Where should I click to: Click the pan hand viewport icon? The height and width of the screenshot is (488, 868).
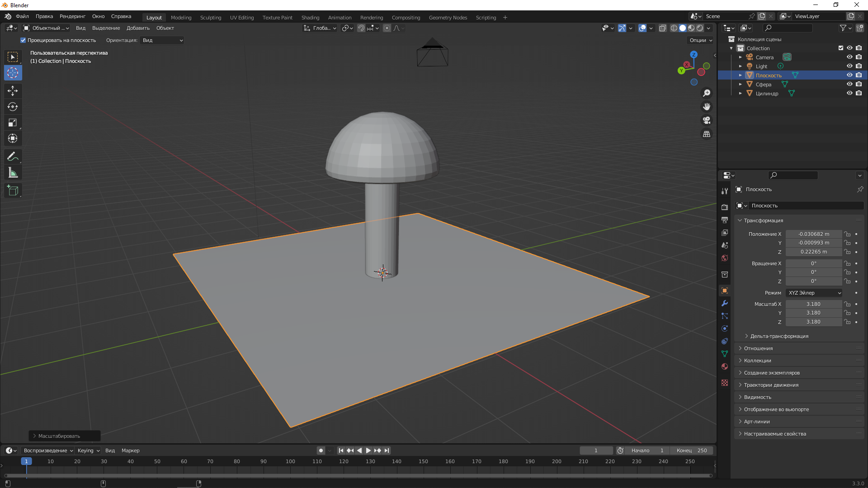(707, 107)
